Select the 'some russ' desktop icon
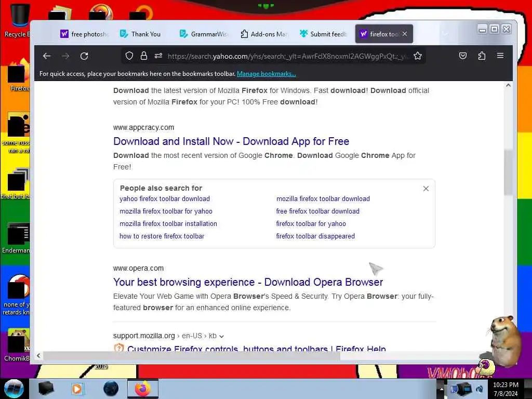 click(x=17, y=133)
